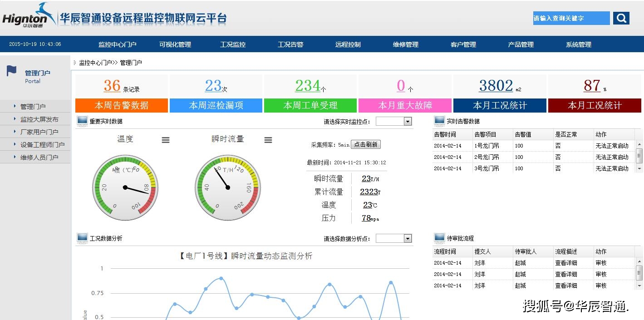Expand 厂家用户门户 in the sidebar

click(35, 132)
